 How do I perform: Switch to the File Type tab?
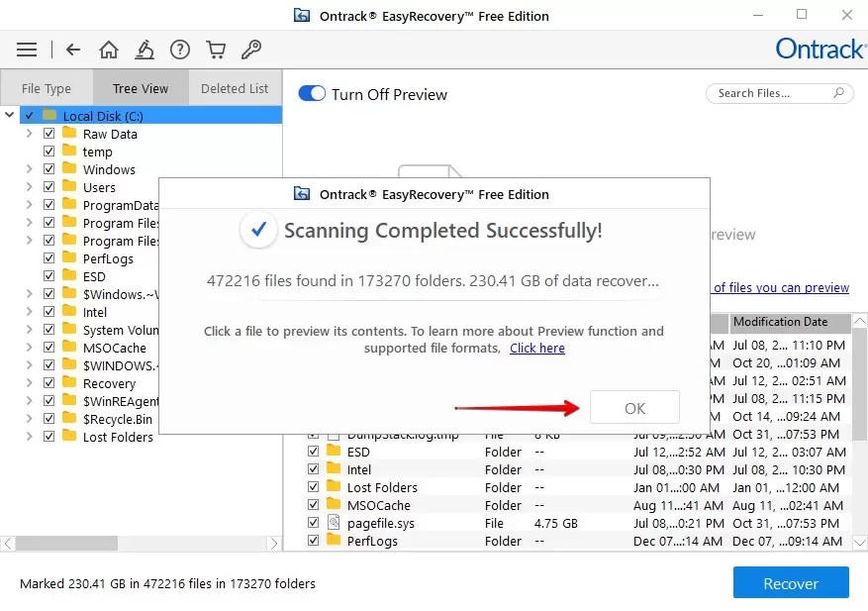[46, 87]
